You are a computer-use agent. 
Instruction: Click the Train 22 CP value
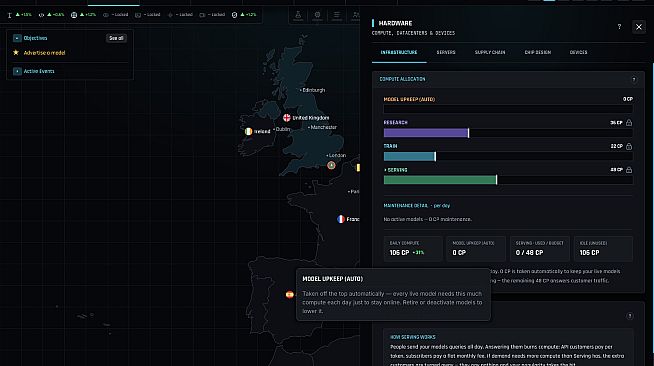[616, 146]
